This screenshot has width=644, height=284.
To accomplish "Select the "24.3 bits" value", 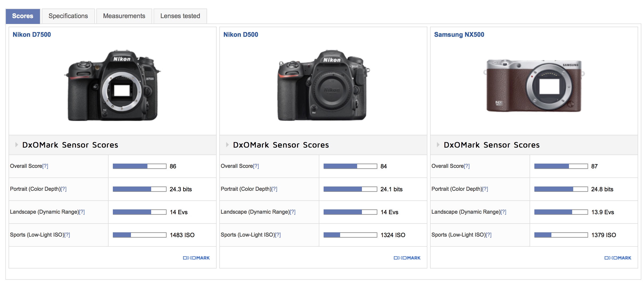I will (181, 189).
